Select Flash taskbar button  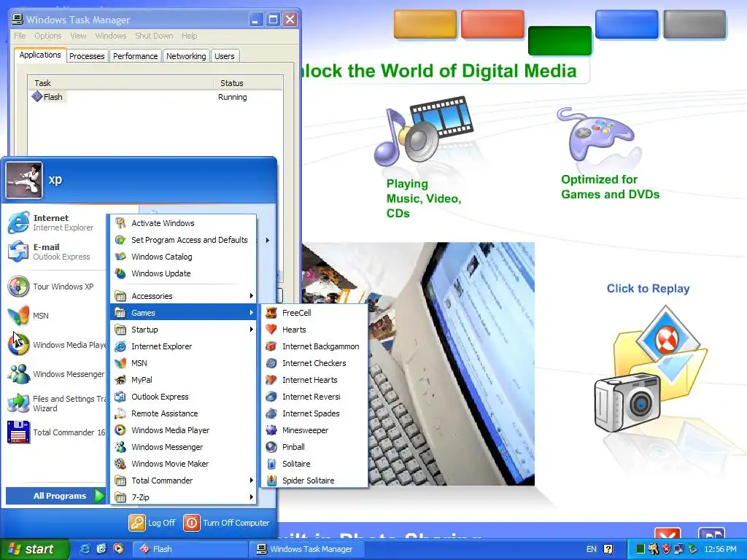189,549
